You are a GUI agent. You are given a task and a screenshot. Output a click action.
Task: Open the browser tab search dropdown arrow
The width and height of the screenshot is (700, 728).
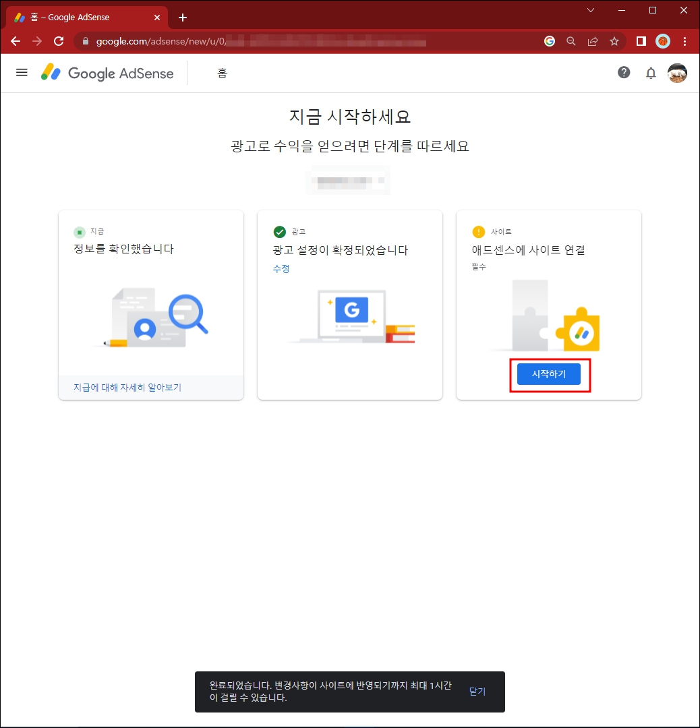coord(591,10)
